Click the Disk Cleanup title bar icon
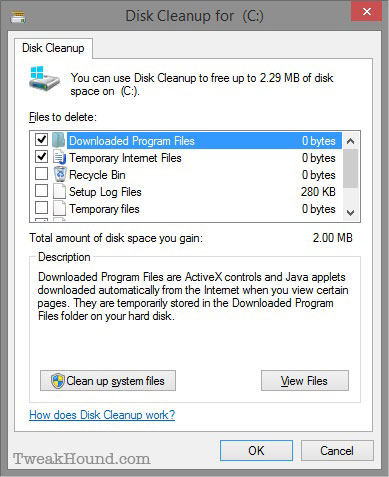The width and height of the screenshot is (389, 477). point(18,16)
